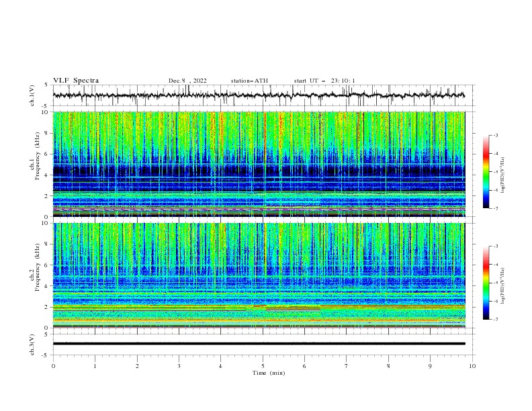
Task: Click the "7" tick on time axis
Action: [347, 366]
